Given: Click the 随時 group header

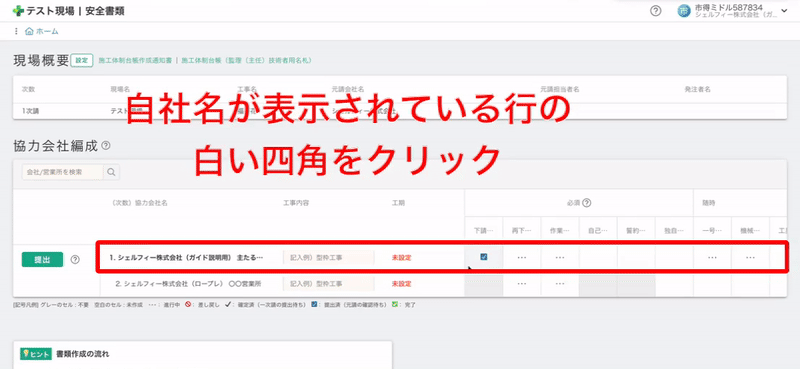Looking at the screenshot, I should click(709, 203).
